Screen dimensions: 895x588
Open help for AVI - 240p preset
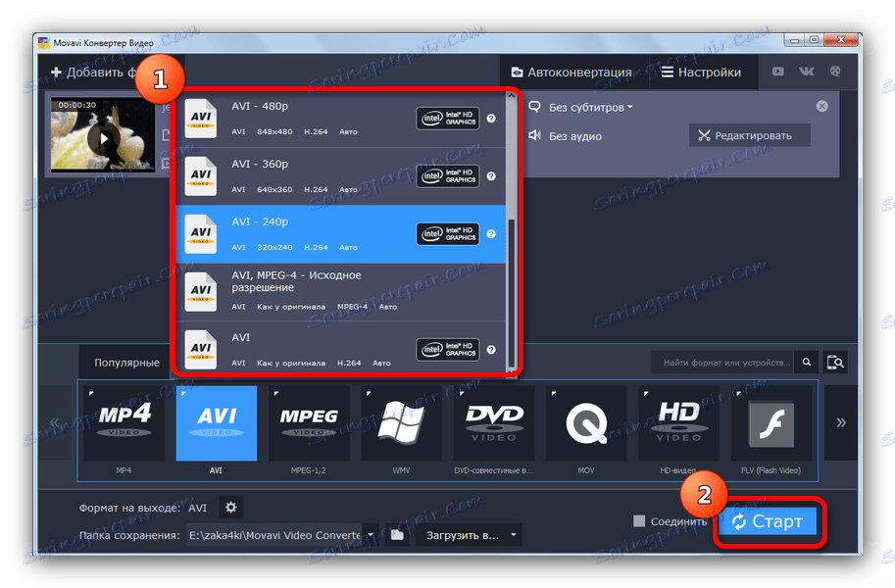pyautogui.click(x=491, y=234)
